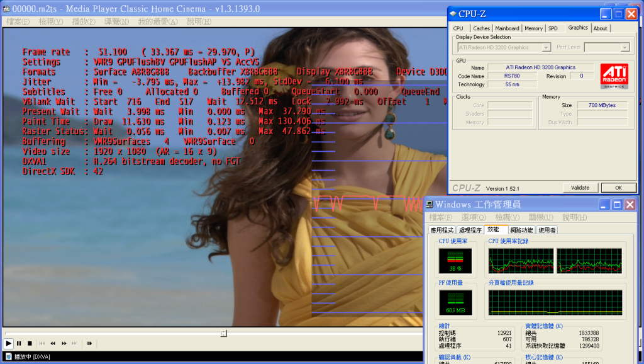Viewport: 644px width, 364px height.
Task: Click the OK button in CPU-Z
Action: click(x=619, y=188)
